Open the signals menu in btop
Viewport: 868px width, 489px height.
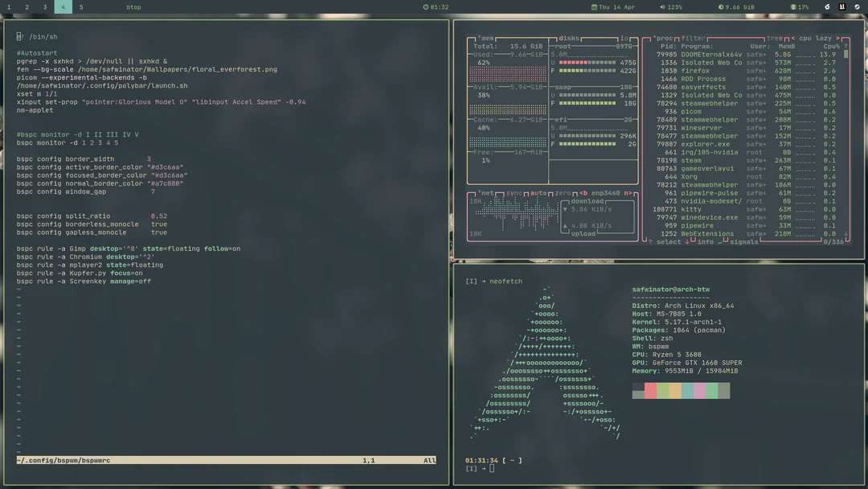click(743, 241)
